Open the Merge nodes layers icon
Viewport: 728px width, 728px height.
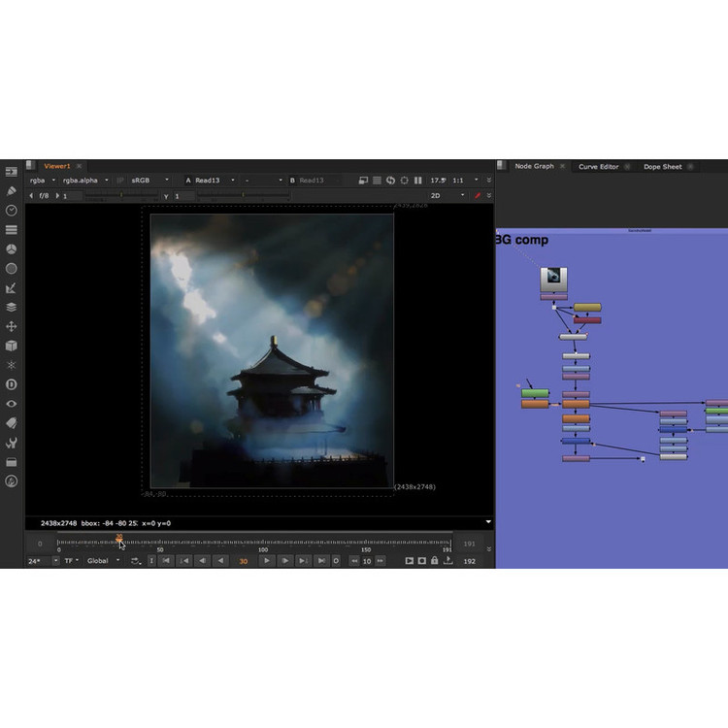(x=12, y=307)
